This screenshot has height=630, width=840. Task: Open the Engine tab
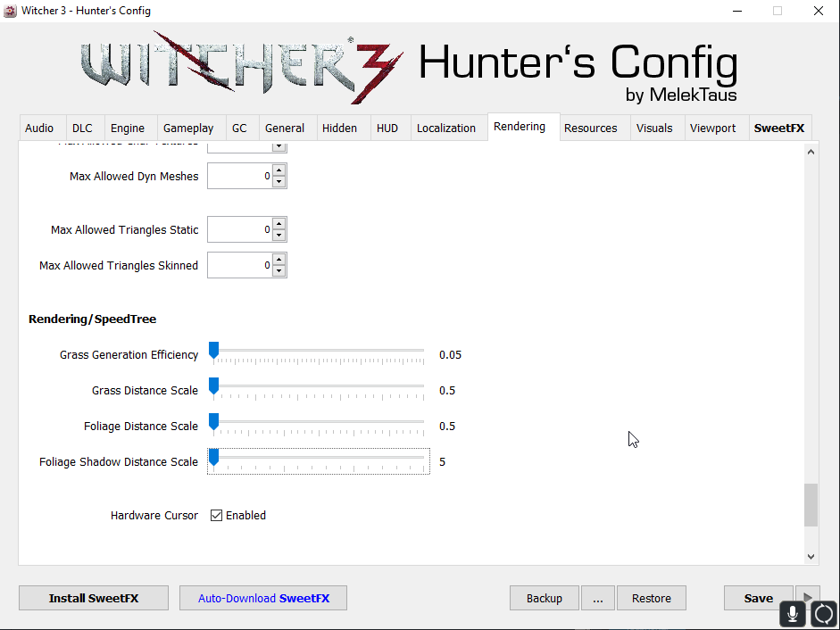(x=130, y=128)
